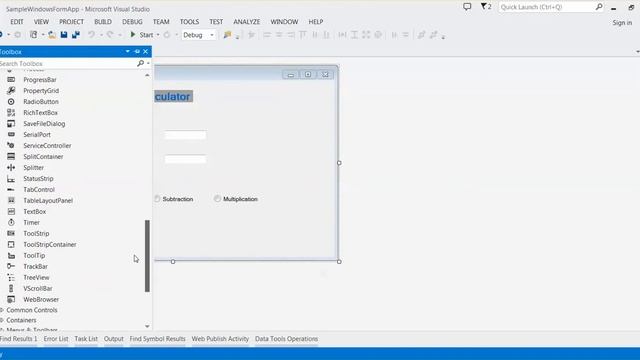Switch to the Task List tab

[86, 339]
